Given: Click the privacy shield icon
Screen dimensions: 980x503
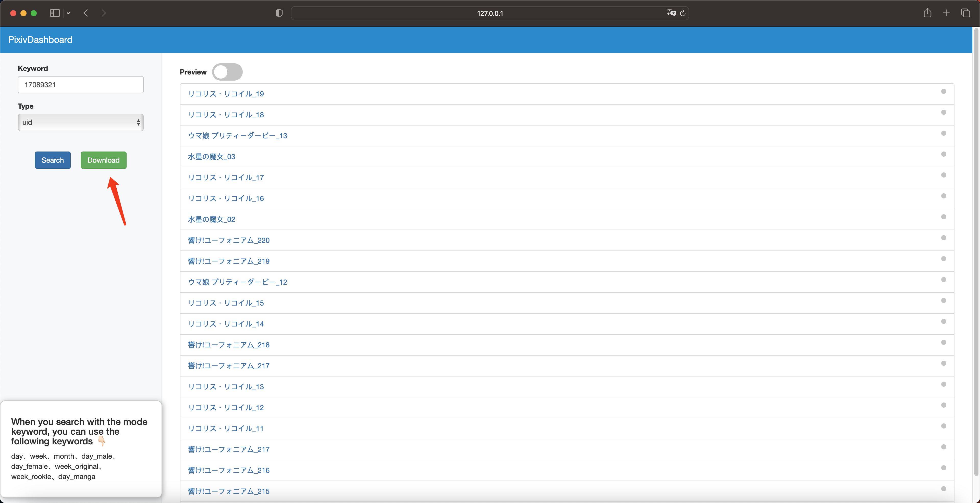Looking at the screenshot, I should pyautogui.click(x=279, y=13).
